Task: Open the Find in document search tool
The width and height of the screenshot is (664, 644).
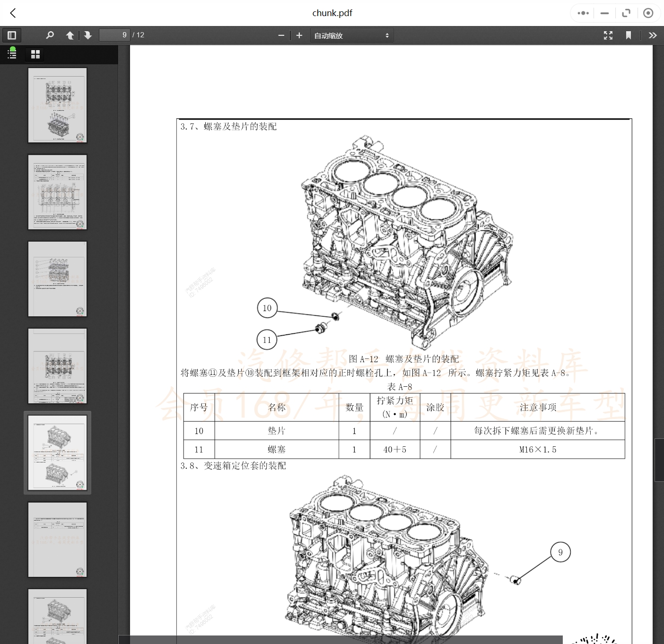Action: click(50, 35)
